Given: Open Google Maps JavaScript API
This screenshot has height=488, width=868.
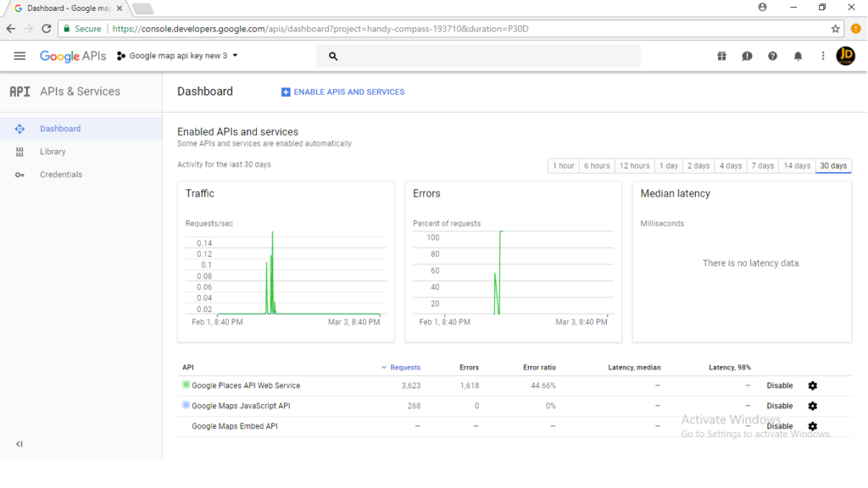Looking at the screenshot, I should [x=241, y=406].
